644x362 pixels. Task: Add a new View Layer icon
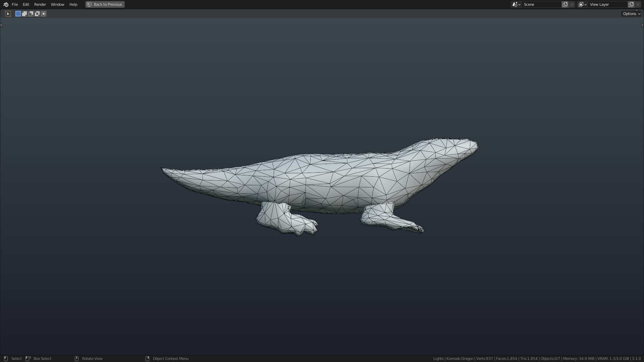[x=631, y=4]
